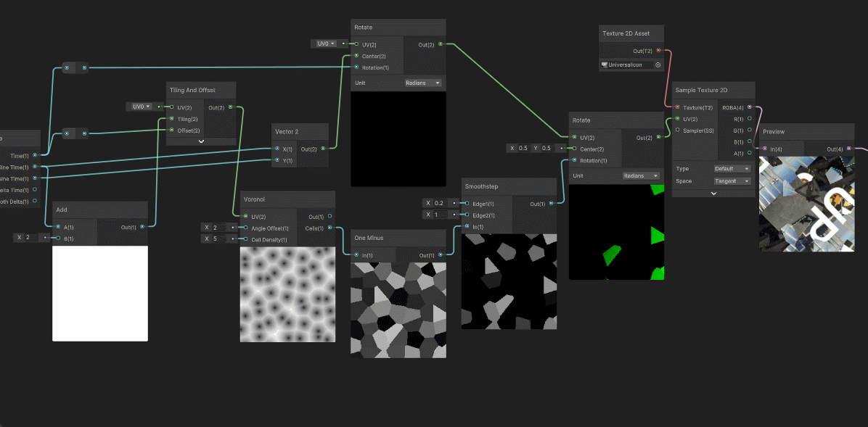Click the Sample Texture 2D Sampler(SS) input port

pos(677,130)
